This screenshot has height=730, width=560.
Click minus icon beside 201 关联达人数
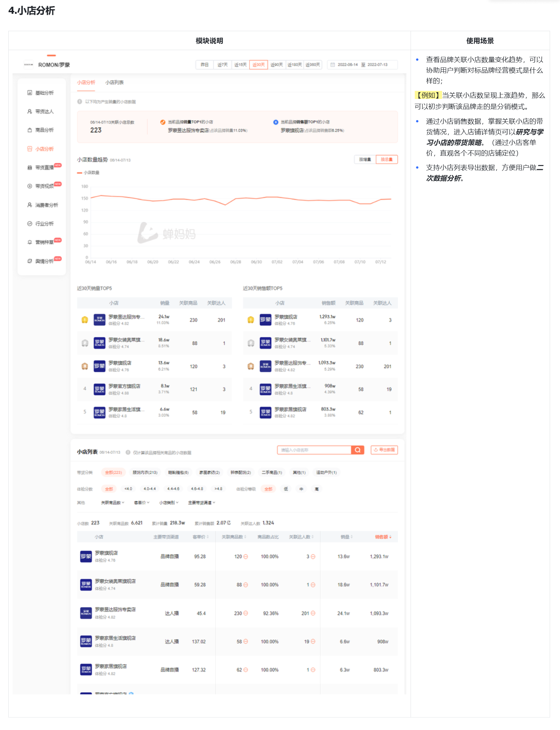coord(313,613)
